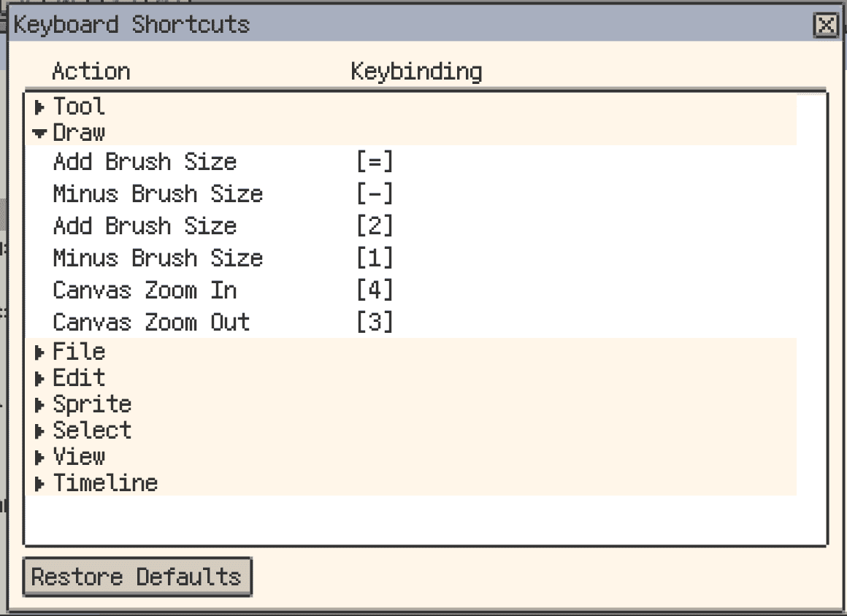Screen dimensions: 847x616
Task: Click the Keybinding column header
Action: 416,71
